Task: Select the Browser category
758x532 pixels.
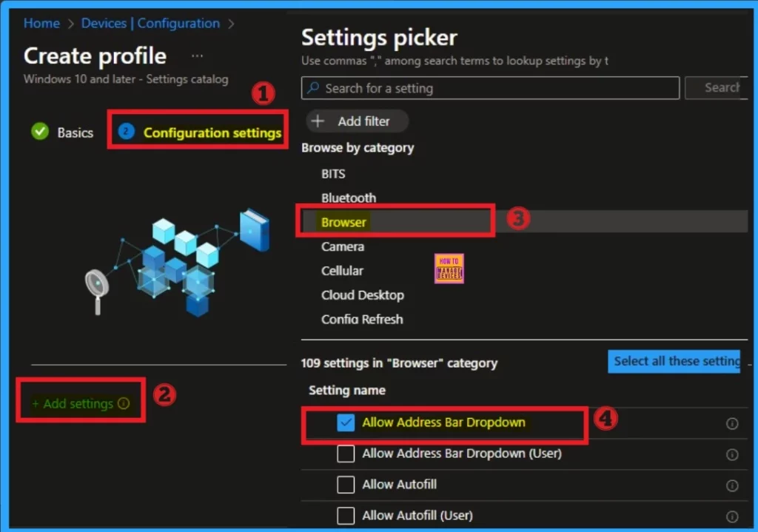Action: pyautogui.click(x=343, y=222)
